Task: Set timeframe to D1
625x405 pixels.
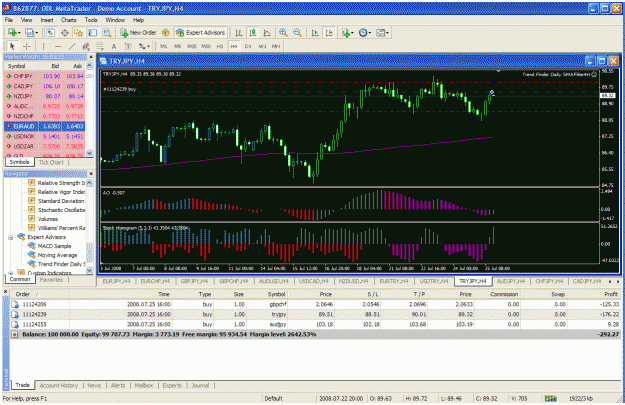Action: click(x=248, y=46)
